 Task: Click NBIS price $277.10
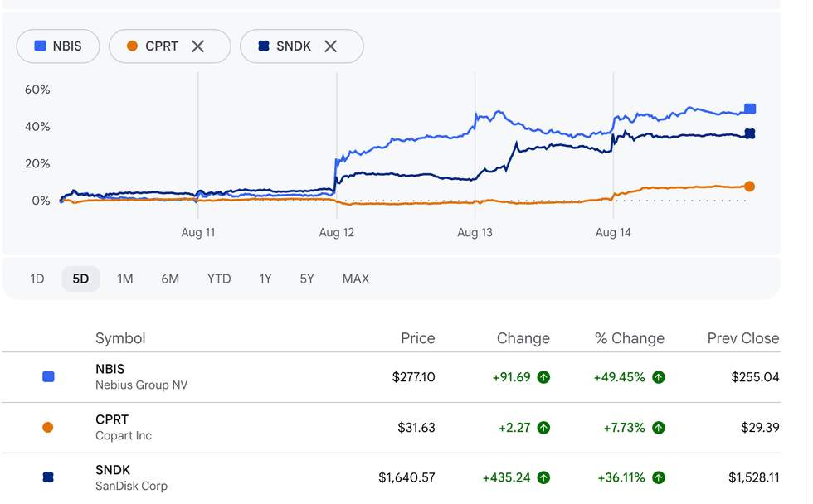(x=413, y=377)
